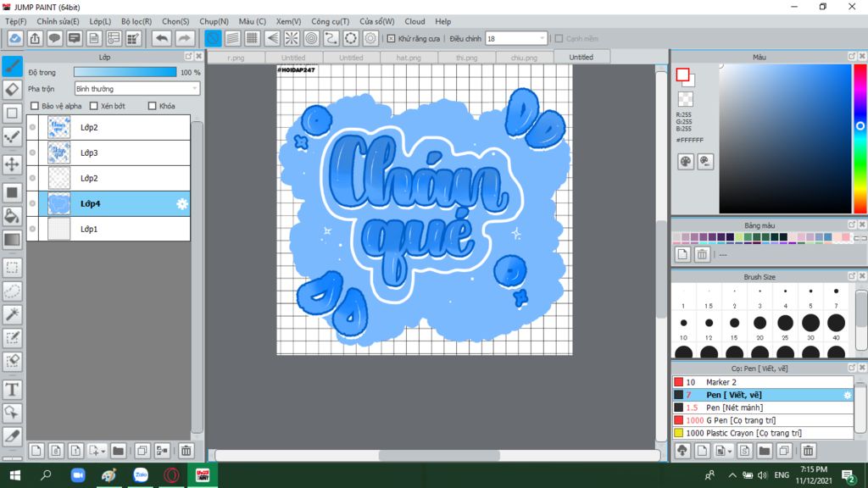Image resolution: width=868 pixels, height=488 pixels.
Task: Delete layer using trash icon in Lớp panel
Action: pos(186,451)
